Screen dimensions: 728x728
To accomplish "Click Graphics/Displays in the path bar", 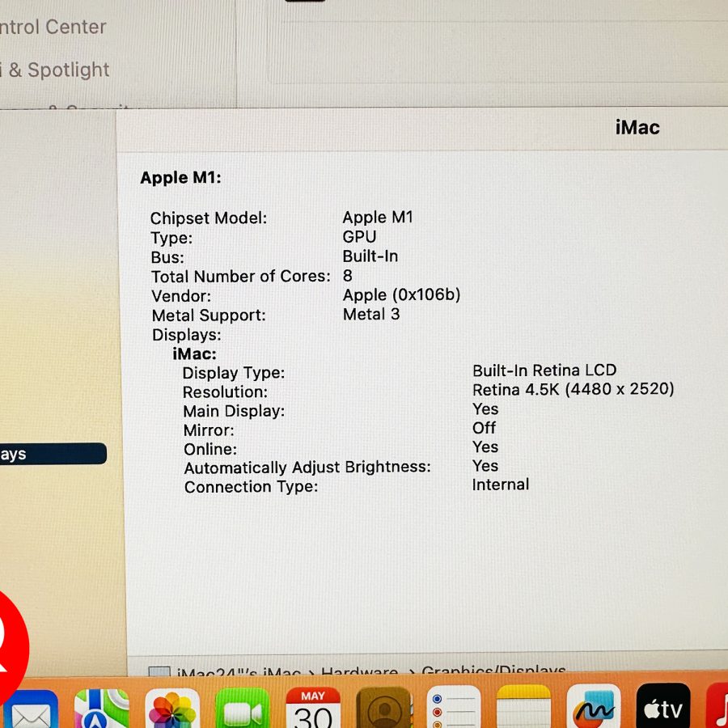I will pos(493,671).
